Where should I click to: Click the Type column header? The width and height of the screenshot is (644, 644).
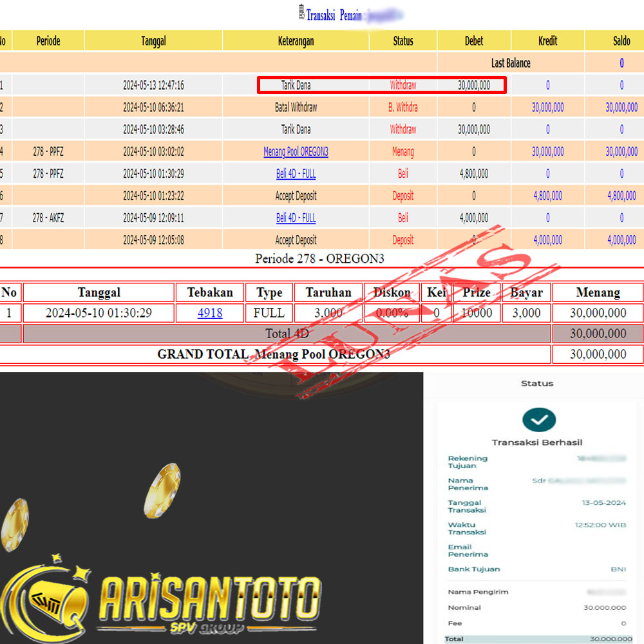click(269, 292)
